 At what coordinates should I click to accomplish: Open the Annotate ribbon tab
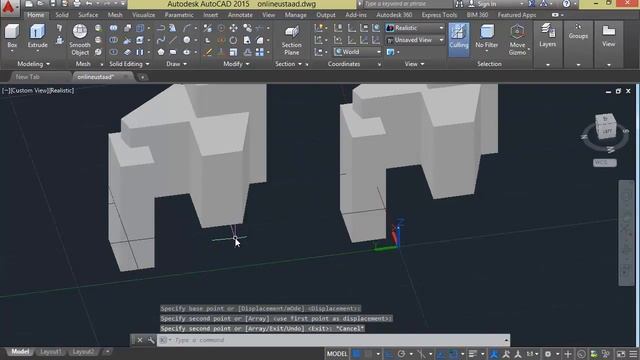coord(240,15)
